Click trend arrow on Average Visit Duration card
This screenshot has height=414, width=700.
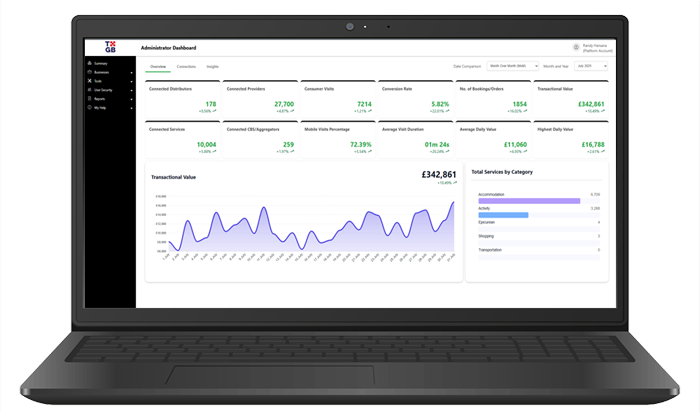point(447,151)
